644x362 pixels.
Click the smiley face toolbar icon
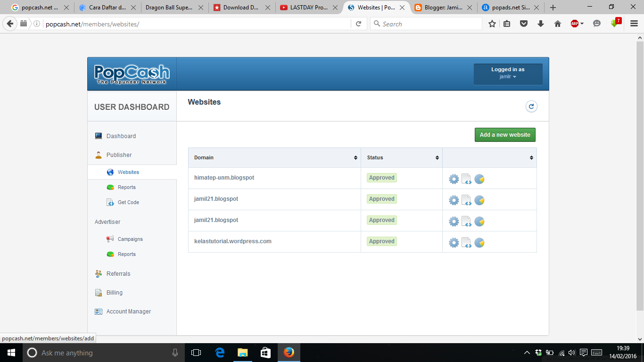coord(597,24)
